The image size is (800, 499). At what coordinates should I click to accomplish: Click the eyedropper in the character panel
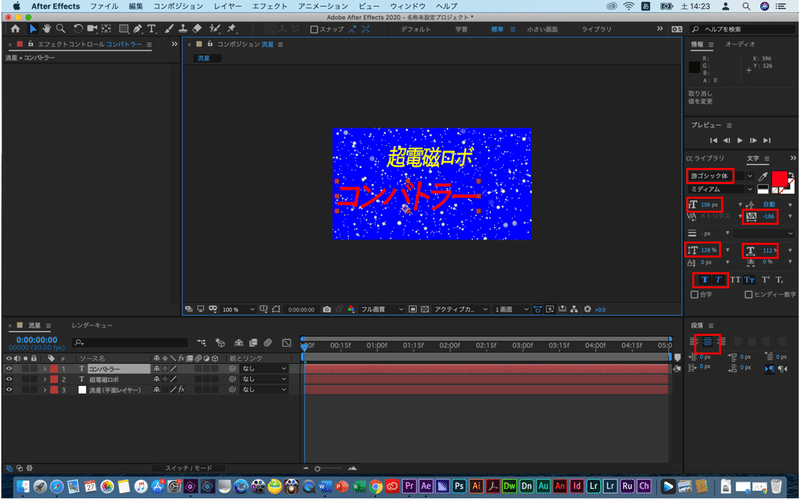click(763, 177)
